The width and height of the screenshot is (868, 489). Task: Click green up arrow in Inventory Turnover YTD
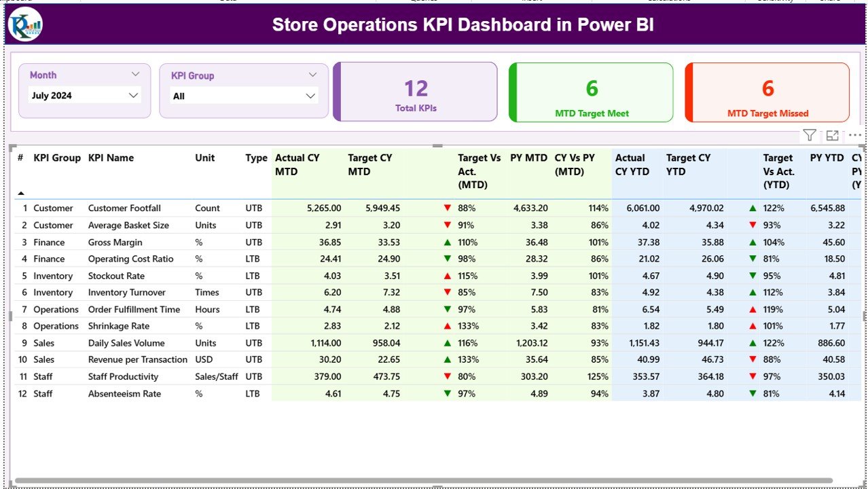click(x=753, y=293)
